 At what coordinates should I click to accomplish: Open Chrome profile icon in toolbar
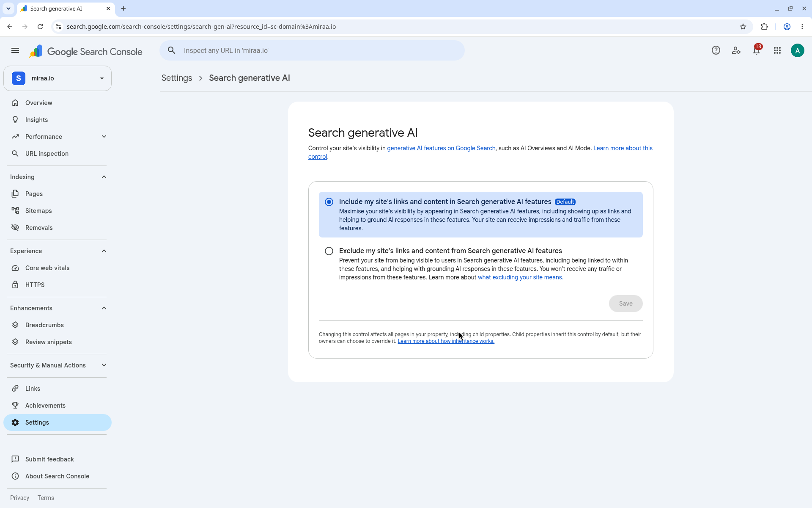click(787, 27)
